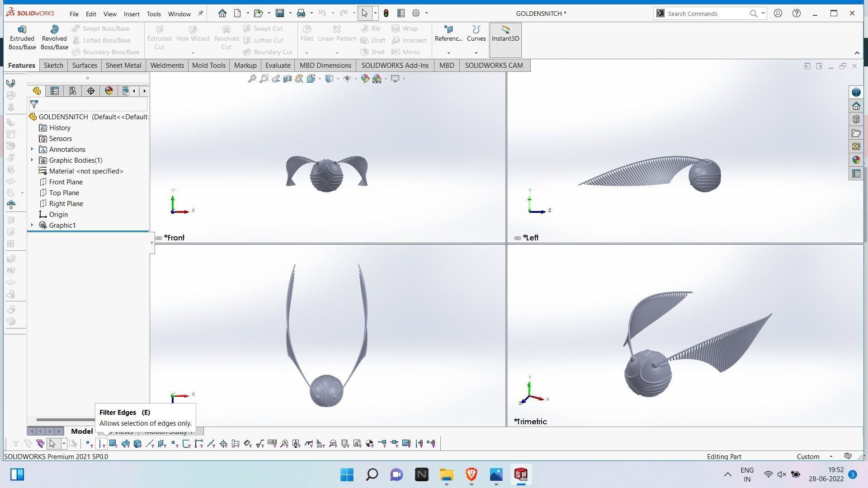Open the Display Style dropdown arrow
868x488 pixels.
(x=338, y=79)
